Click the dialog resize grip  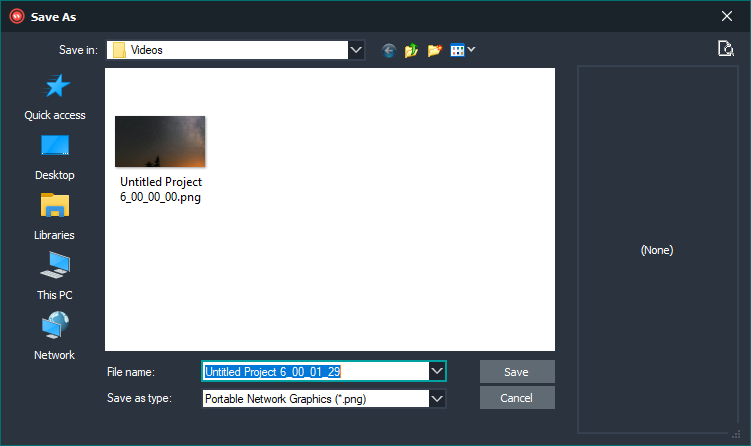pyautogui.click(x=736, y=434)
